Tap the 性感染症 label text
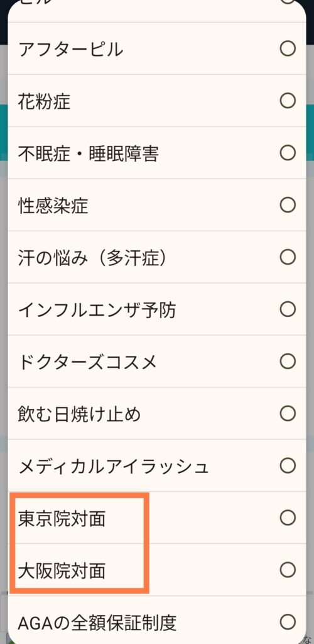This screenshot has height=644, width=314. point(53,206)
